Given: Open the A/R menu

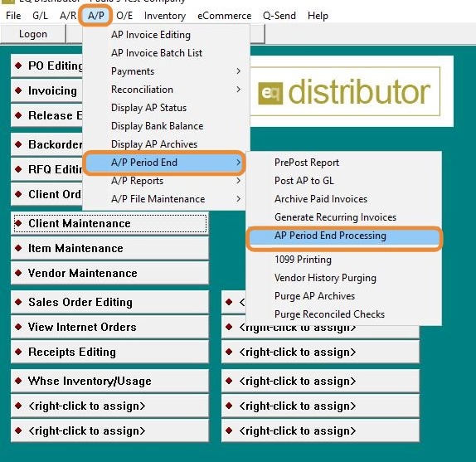Looking at the screenshot, I should [x=68, y=16].
